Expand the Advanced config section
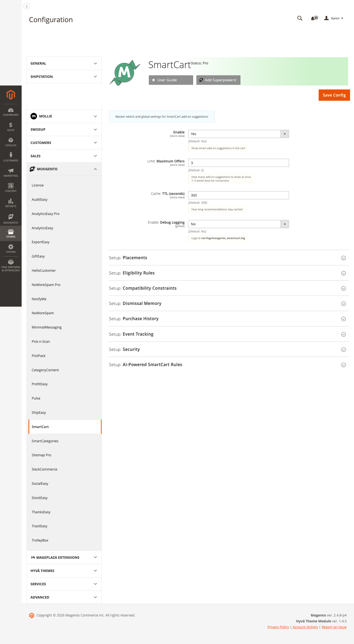The image size is (354, 644). click(x=64, y=597)
